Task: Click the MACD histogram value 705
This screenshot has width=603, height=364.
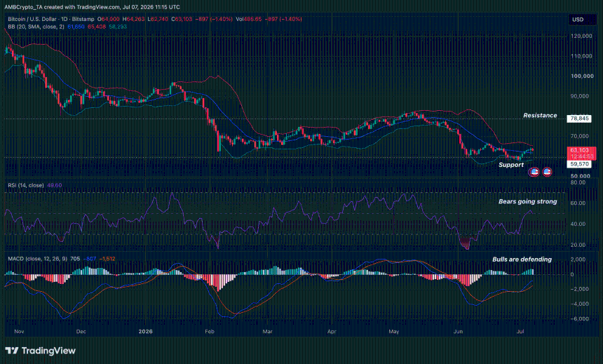Action: [x=75, y=259]
